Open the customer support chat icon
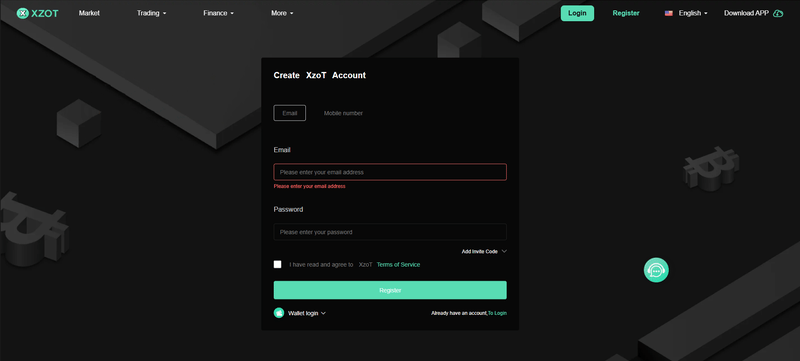800x361 pixels. click(656, 270)
